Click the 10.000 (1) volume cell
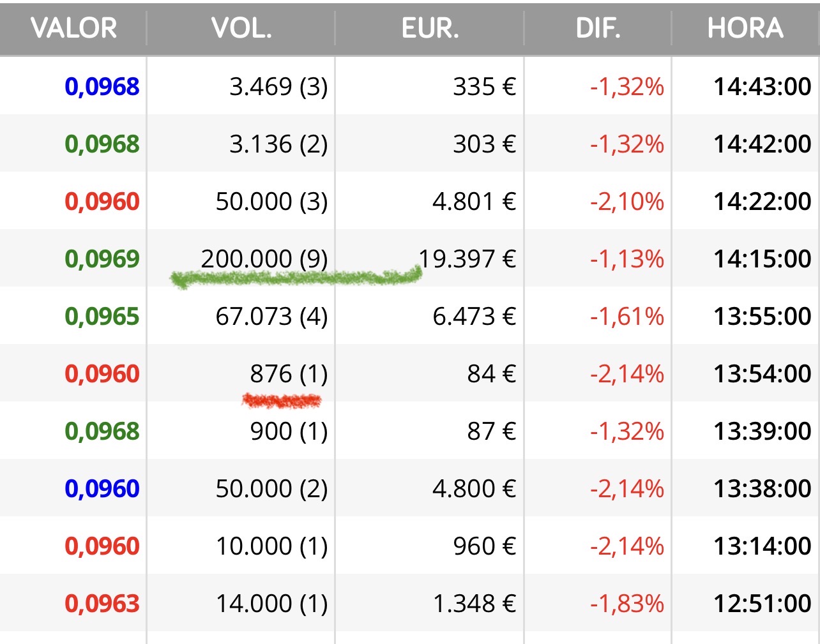This screenshot has height=644, width=820. pyautogui.click(x=271, y=546)
